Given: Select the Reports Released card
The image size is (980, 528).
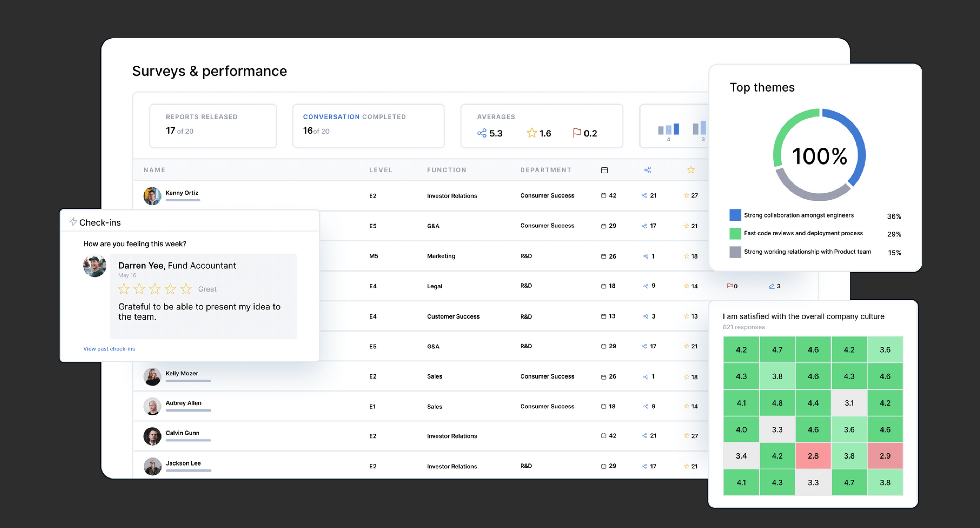Looking at the screenshot, I should pos(213,125).
